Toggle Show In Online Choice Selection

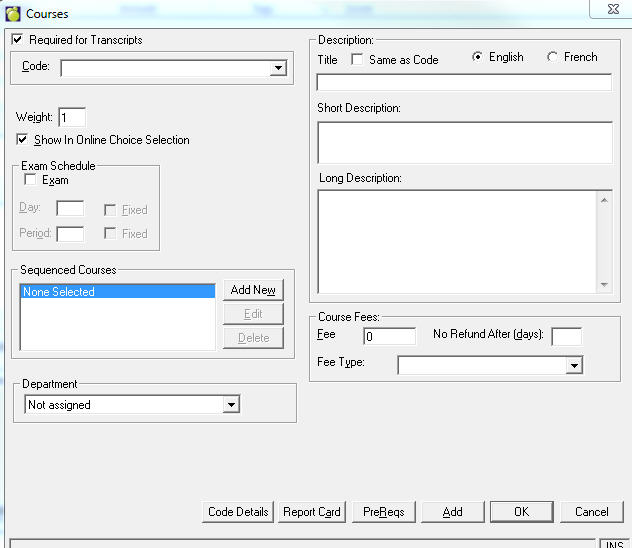(x=23, y=140)
